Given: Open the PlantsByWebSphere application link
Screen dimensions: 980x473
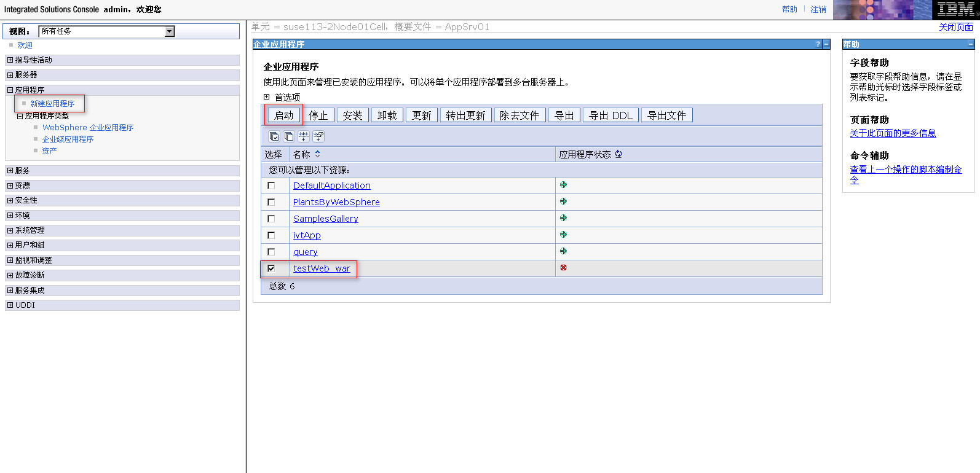Looking at the screenshot, I should click(x=336, y=202).
